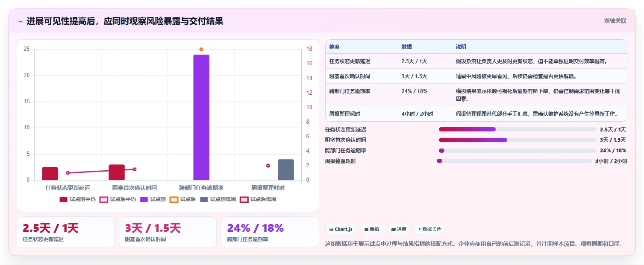
Task: Click the card title 进展可见性提高后
Action: [x=125, y=21]
